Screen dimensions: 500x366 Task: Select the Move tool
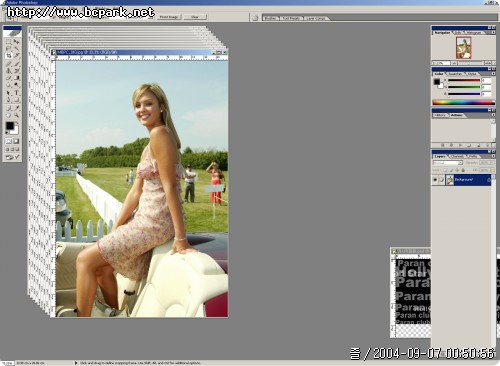pos(16,41)
